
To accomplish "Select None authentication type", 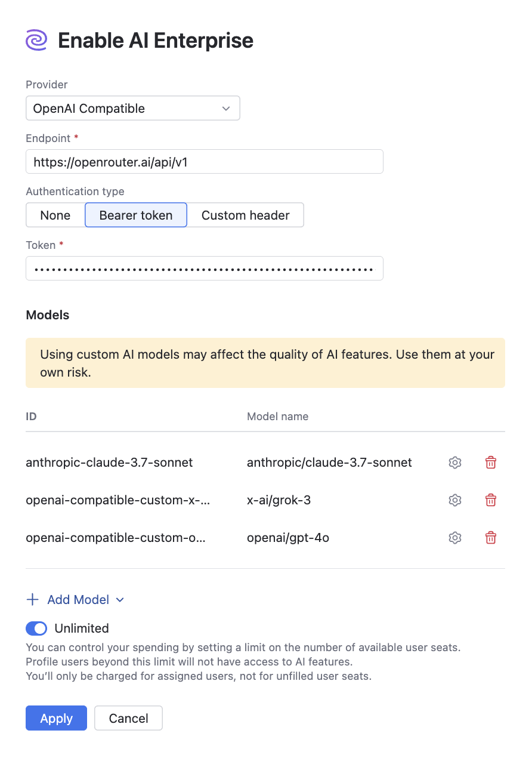I will 55,215.
